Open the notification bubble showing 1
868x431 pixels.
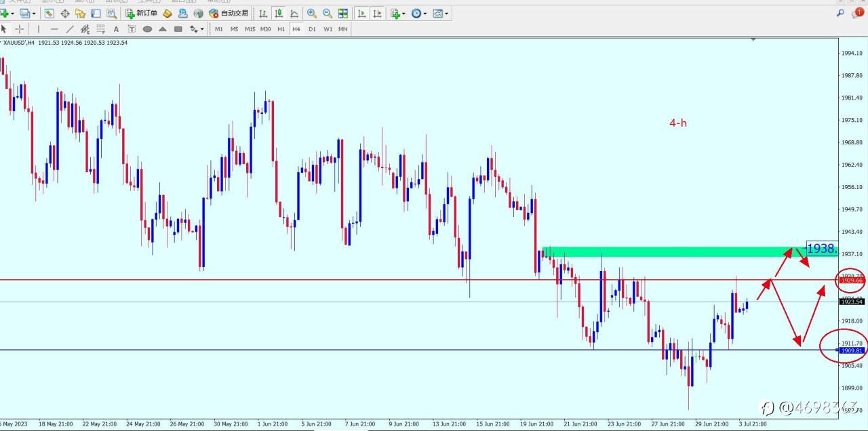858,13
